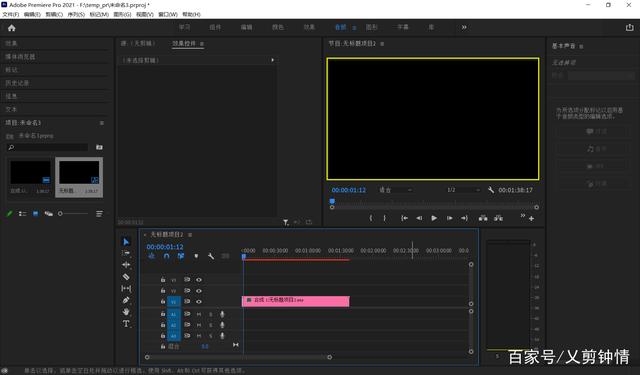Screen dimensions: 640x375
Task: Select the Track Select Forward tool
Action: pos(126,253)
